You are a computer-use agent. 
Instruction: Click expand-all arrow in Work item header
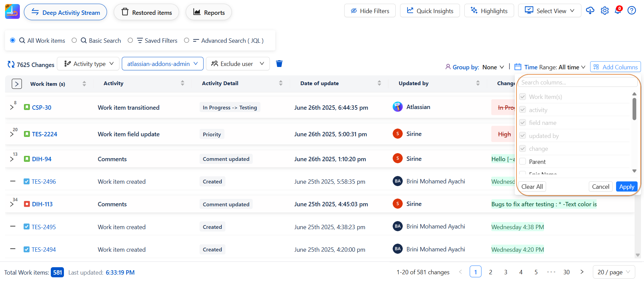pos(17,84)
